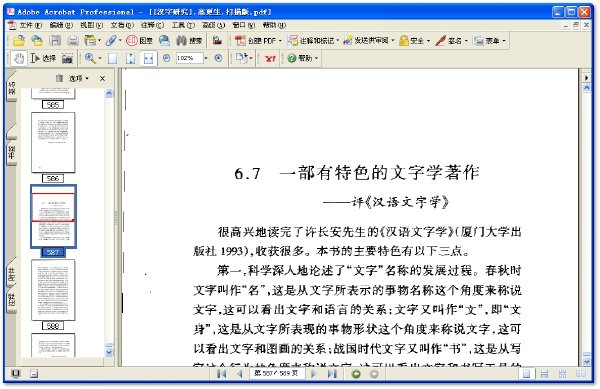
Task: Open the 编辑 Edit menu
Action: tap(61, 25)
